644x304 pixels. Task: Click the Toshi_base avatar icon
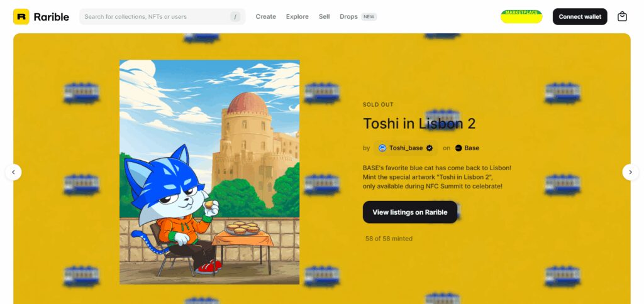coord(382,148)
